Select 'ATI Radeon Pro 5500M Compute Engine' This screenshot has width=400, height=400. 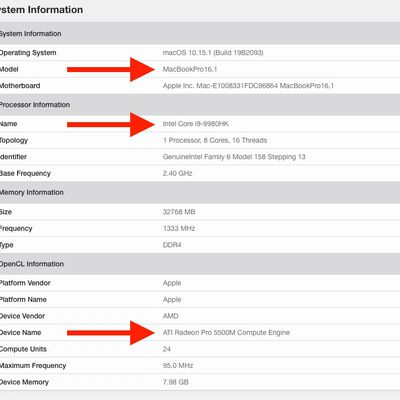point(226,333)
